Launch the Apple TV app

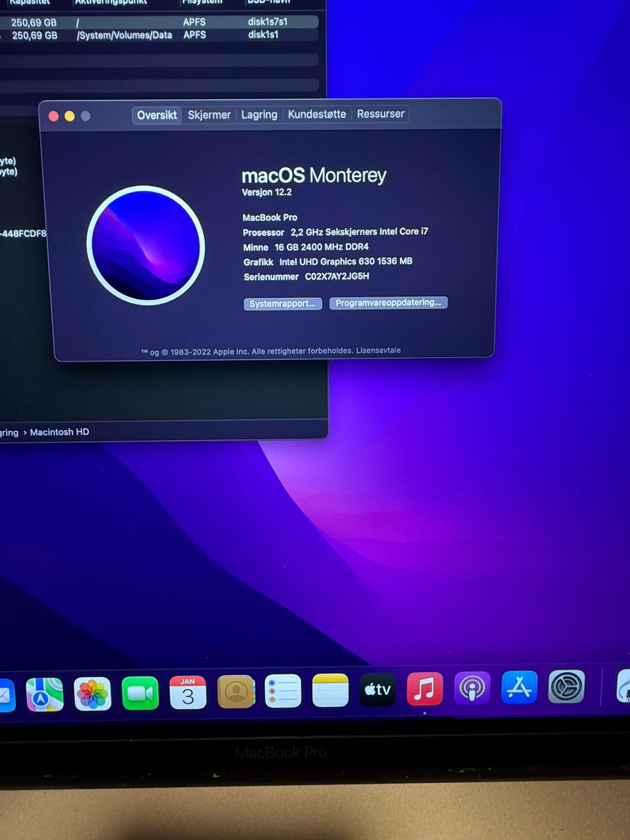click(378, 690)
